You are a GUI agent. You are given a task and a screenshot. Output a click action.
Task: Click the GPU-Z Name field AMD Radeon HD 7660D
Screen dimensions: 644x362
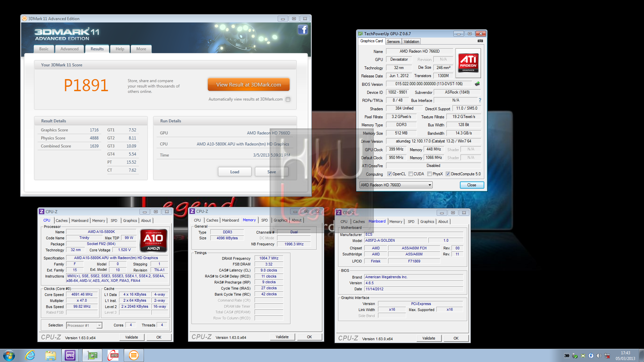click(x=419, y=51)
